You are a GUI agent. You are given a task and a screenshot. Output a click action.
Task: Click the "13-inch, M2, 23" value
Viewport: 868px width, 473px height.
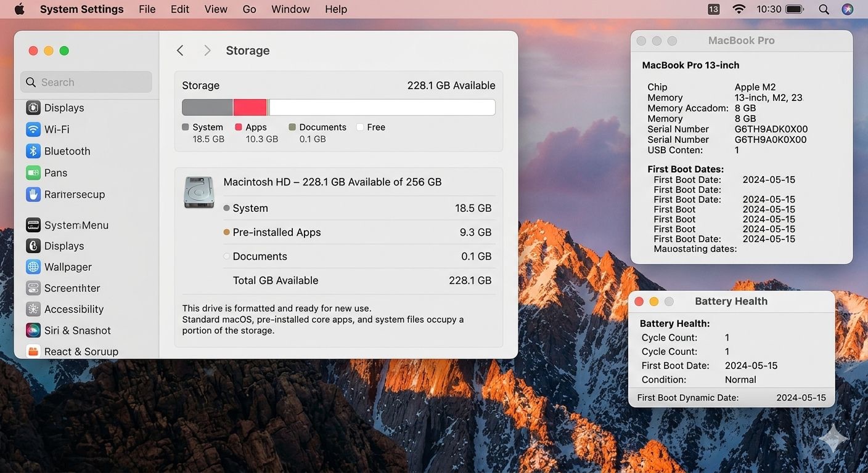(768, 97)
